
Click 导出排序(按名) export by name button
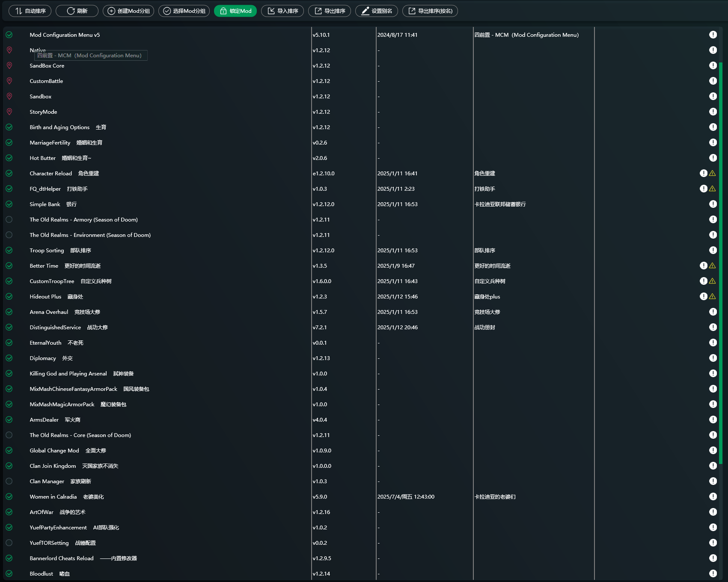point(430,11)
